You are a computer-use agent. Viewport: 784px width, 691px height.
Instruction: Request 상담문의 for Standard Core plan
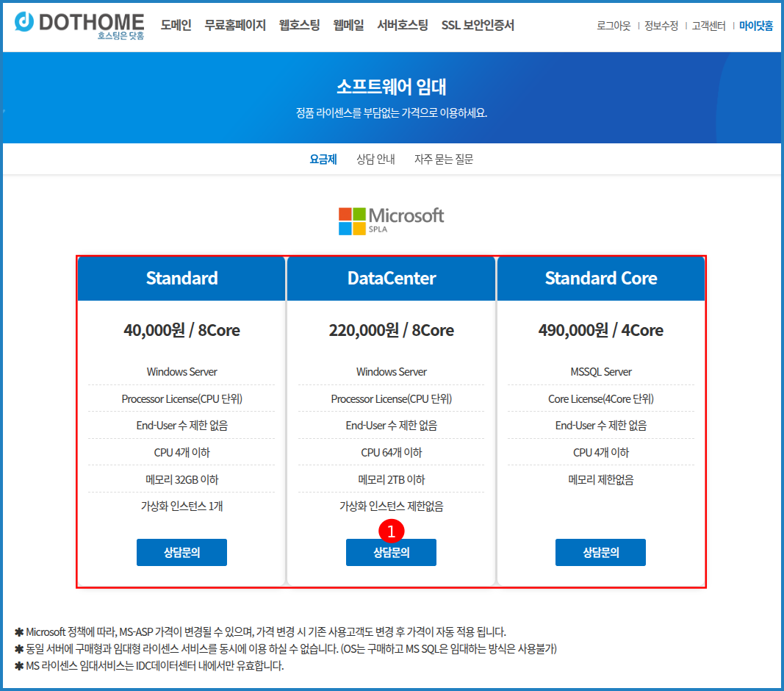[600, 553]
